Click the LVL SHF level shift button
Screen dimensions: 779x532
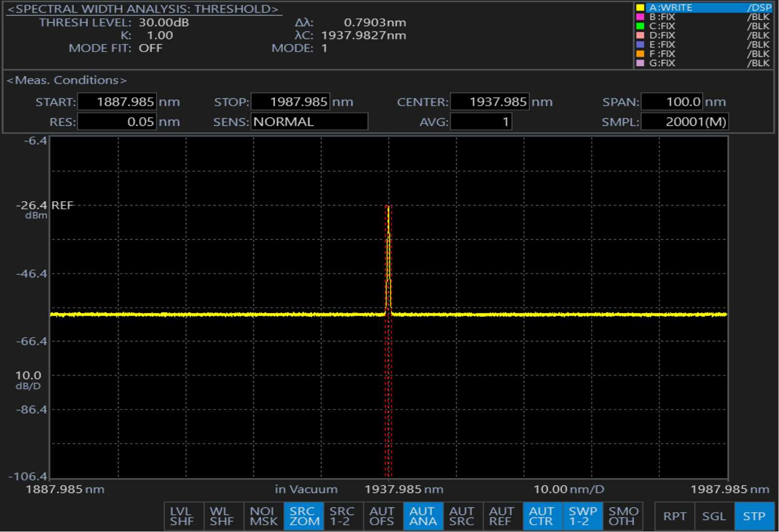pyautogui.click(x=181, y=516)
